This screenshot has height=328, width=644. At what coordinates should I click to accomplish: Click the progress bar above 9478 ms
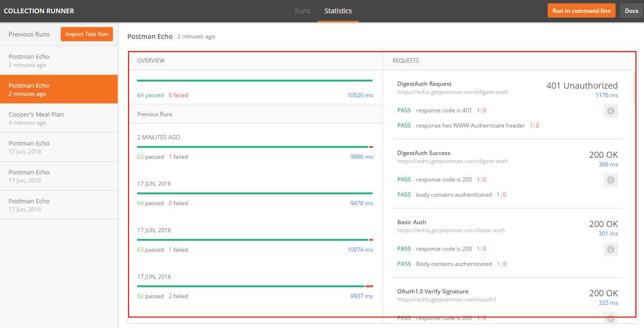pyautogui.click(x=255, y=193)
